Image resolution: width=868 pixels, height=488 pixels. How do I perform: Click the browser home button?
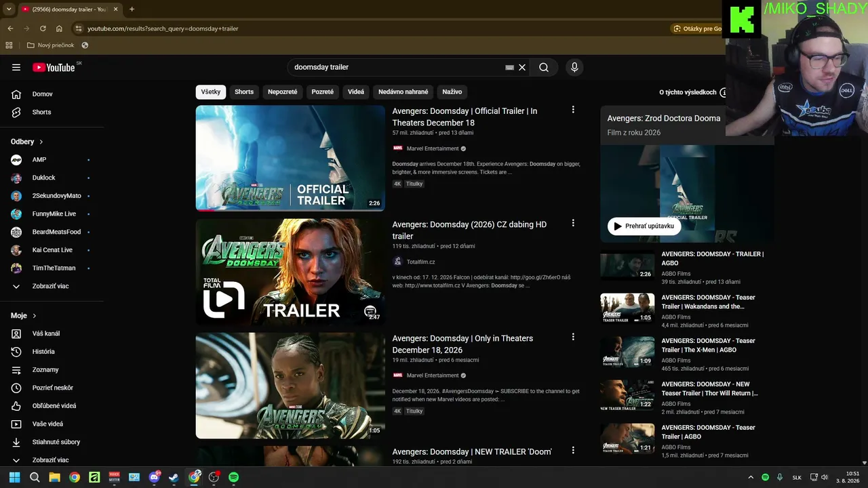(59, 28)
